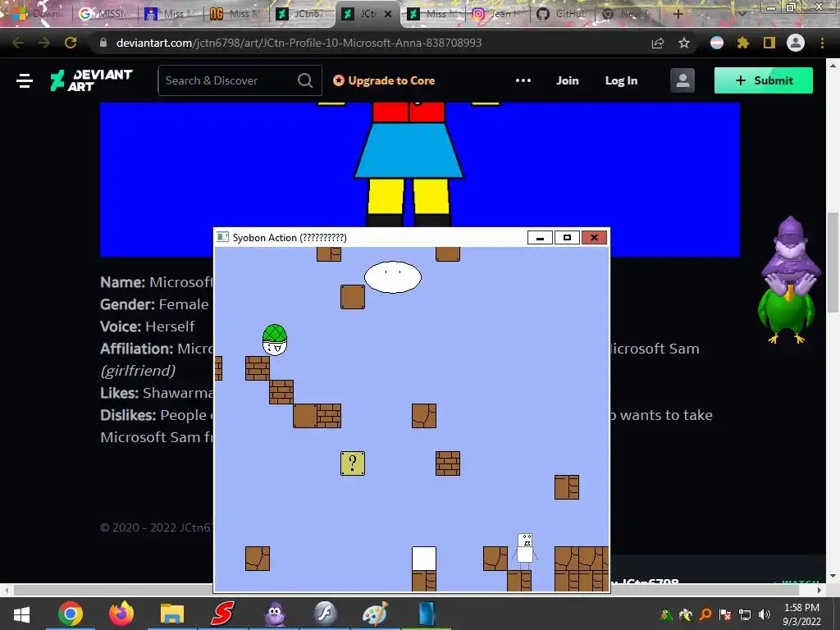Open the user avatar profile icon
This screenshot has width=840, height=630.
tap(682, 80)
